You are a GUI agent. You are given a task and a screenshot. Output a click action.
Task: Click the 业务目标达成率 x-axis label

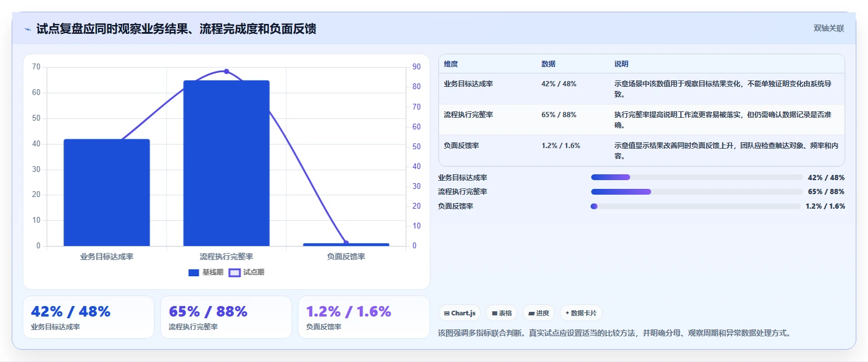(x=107, y=256)
